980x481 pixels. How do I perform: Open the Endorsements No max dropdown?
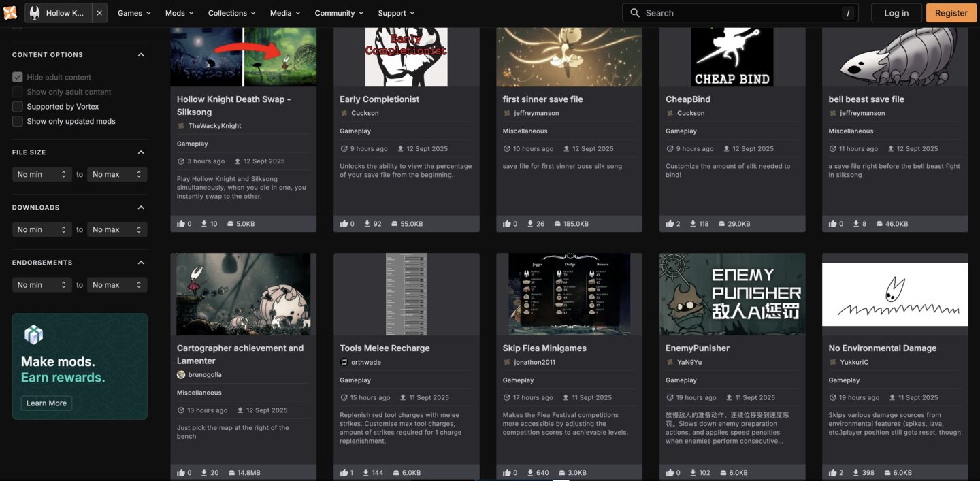[x=117, y=285]
